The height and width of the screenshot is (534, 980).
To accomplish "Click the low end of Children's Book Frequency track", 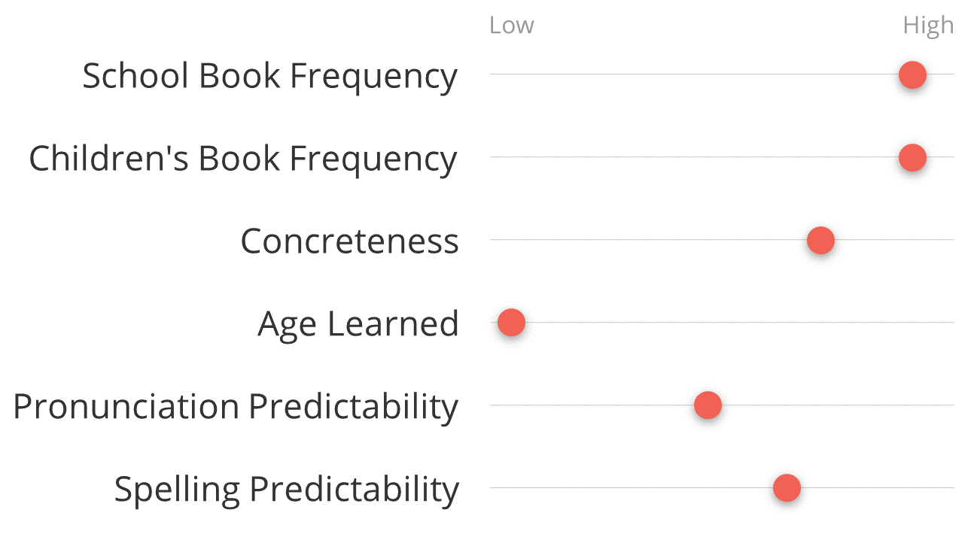I will (494, 157).
